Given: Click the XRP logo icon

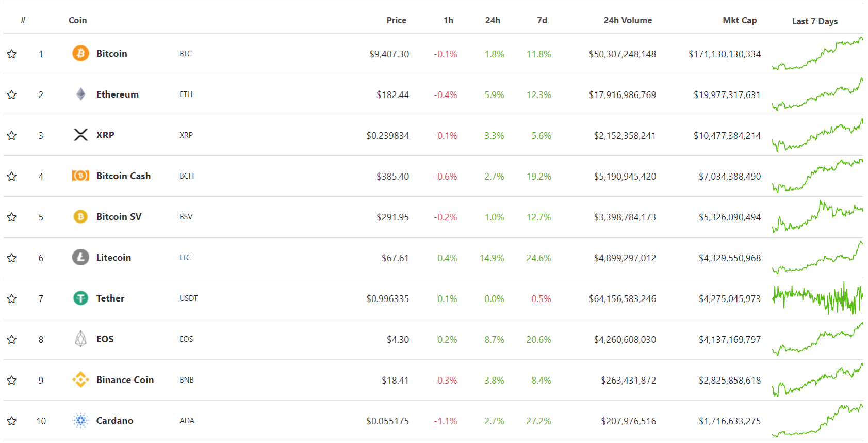Looking at the screenshot, I should [80, 135].
